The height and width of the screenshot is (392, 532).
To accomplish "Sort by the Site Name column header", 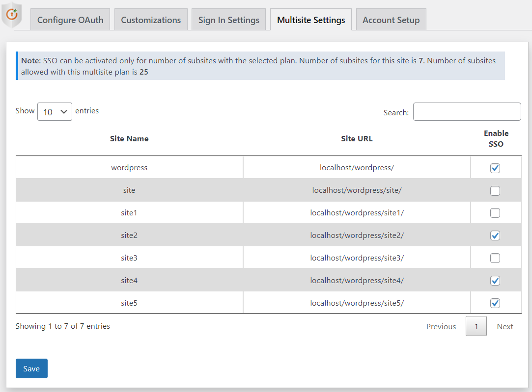I will point(129,138).
